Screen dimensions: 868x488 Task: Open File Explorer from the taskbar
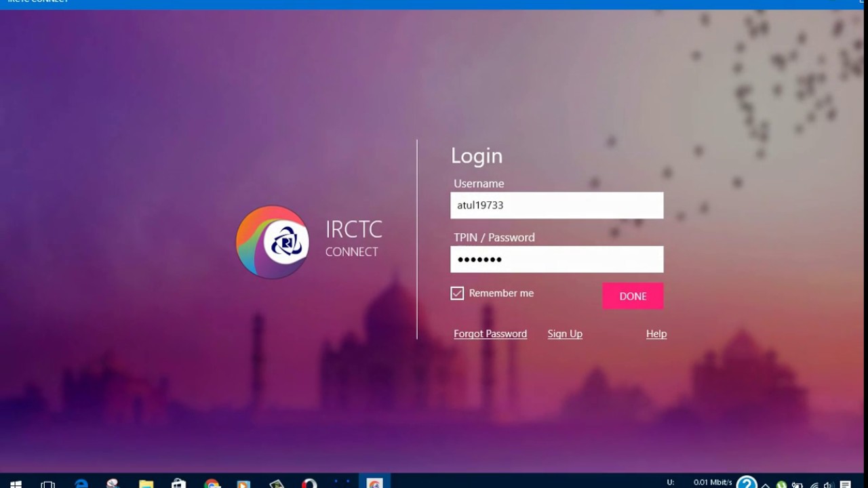[x=146, y=483]
